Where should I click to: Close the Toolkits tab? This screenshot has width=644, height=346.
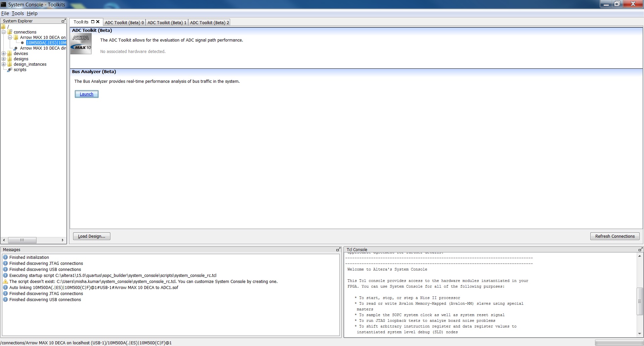(x=98, y=22)
